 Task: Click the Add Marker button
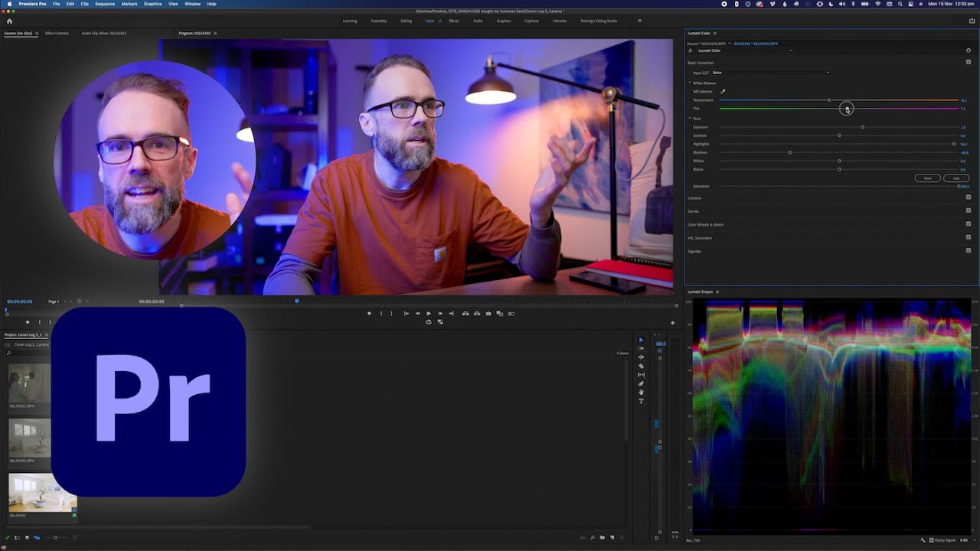369,313
